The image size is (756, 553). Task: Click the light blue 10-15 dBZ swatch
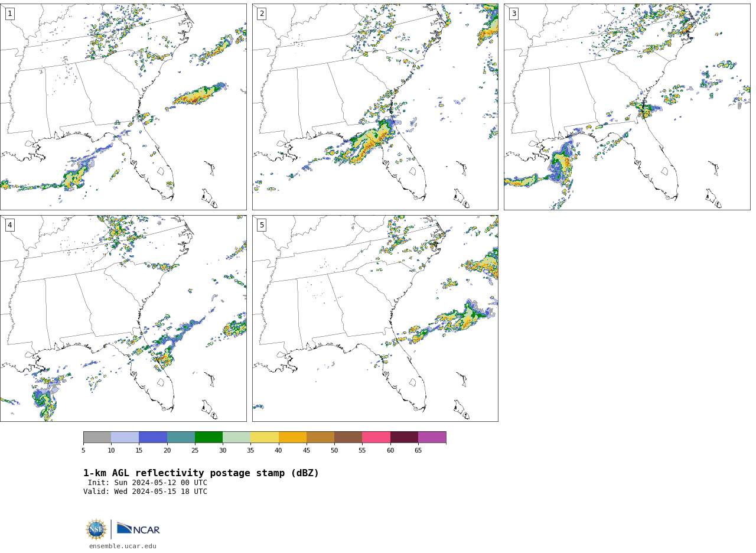125,437
